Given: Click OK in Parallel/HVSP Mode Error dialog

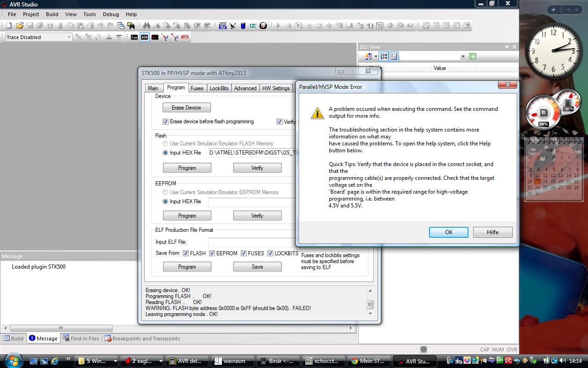Looking at the screenshot, I should [x=449, y=232].
